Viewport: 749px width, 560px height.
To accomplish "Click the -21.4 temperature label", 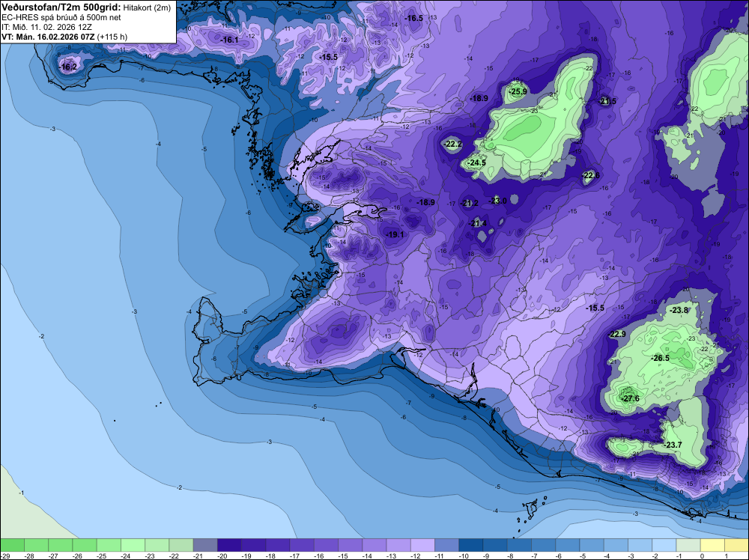I will (x=478, y=223).
